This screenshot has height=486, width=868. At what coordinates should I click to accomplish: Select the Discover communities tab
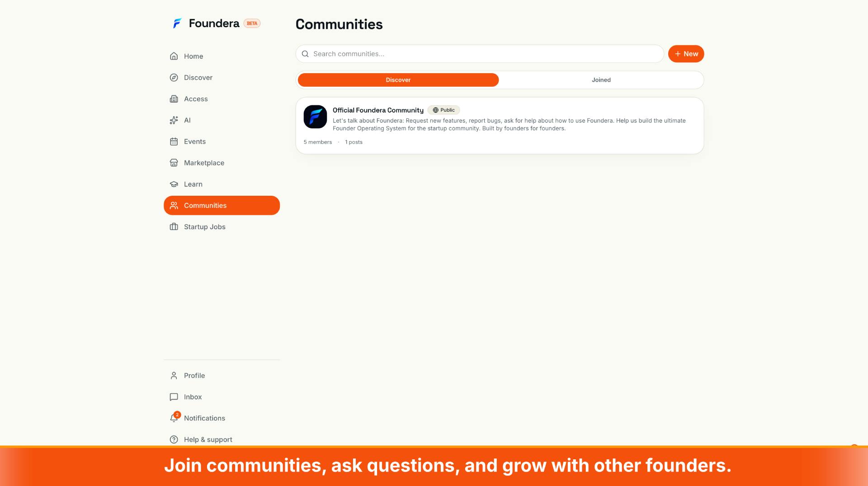398,80
